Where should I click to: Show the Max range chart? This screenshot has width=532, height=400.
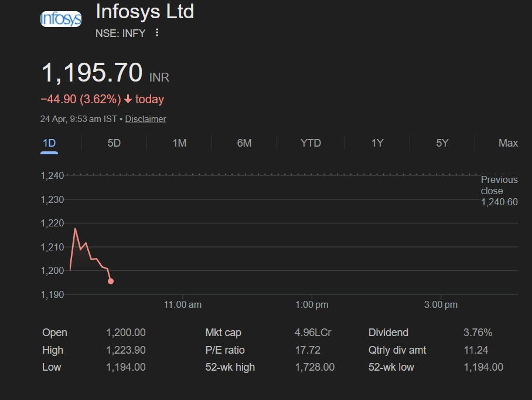click(x=508, y=143)
